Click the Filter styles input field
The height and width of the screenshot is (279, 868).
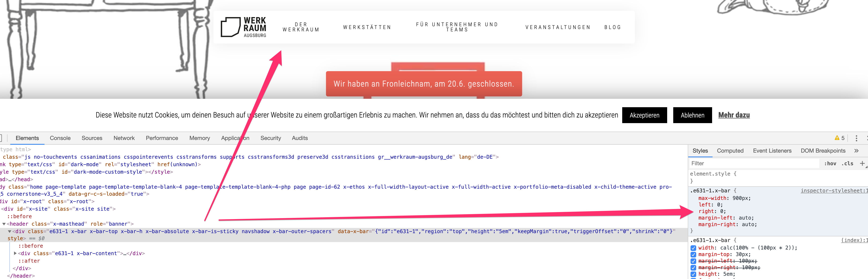pyautogui.click(x=753, y=163)
